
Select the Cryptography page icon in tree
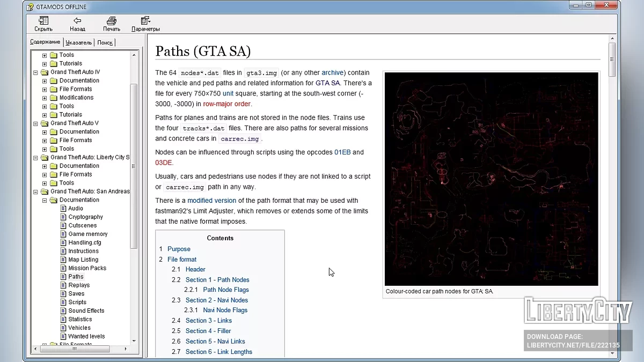click(x=63, y=217)
